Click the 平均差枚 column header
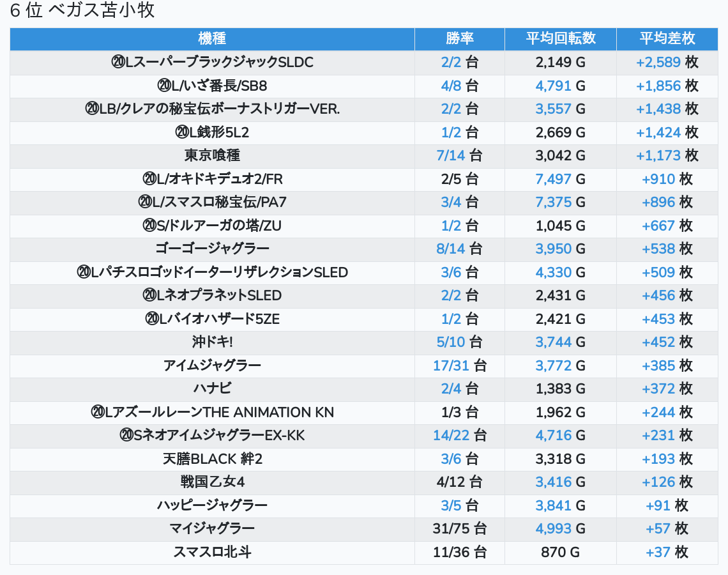Viewport: 728px width, 575px height. click(x=667, y=38)
